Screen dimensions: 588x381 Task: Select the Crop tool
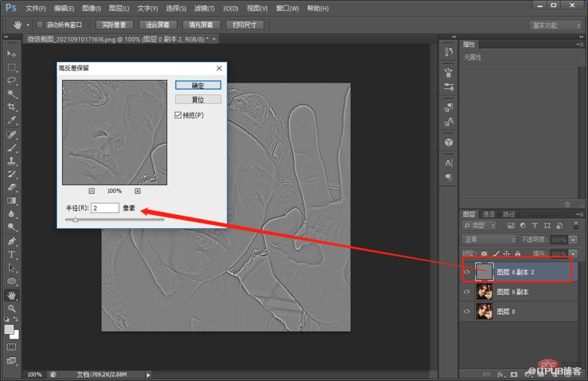pyautogui.click(x=12, y=106)
